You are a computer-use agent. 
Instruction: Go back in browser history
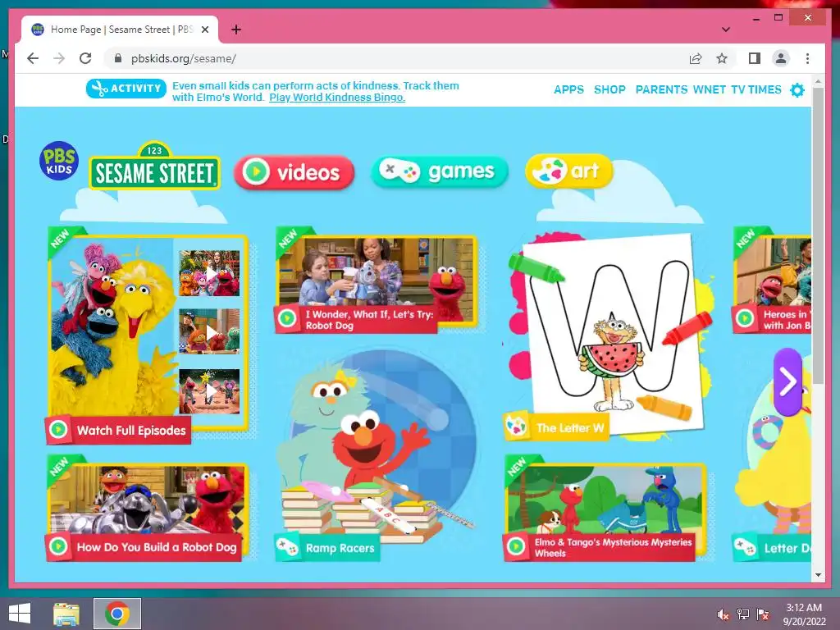click(33, 58)
